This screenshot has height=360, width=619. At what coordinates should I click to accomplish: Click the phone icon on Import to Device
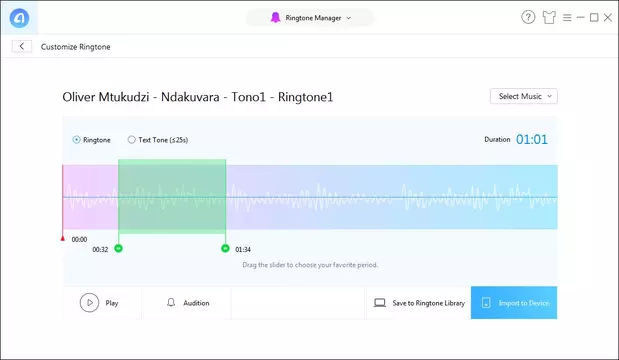click(x=486, y=303)
